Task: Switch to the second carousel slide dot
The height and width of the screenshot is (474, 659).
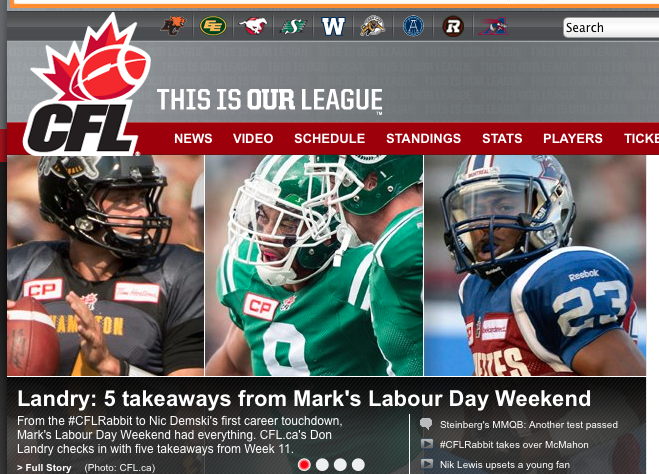Action: [x=322, y=464]
